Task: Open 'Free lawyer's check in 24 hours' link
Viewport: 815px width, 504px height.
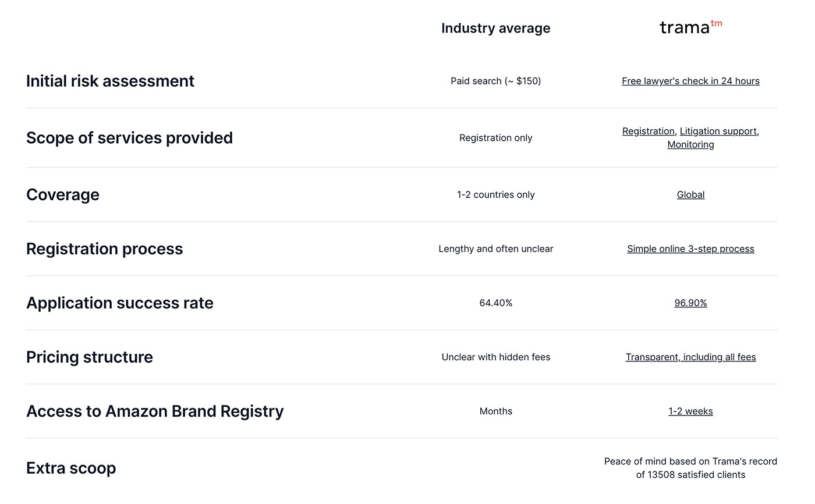Action: point(690,81)
